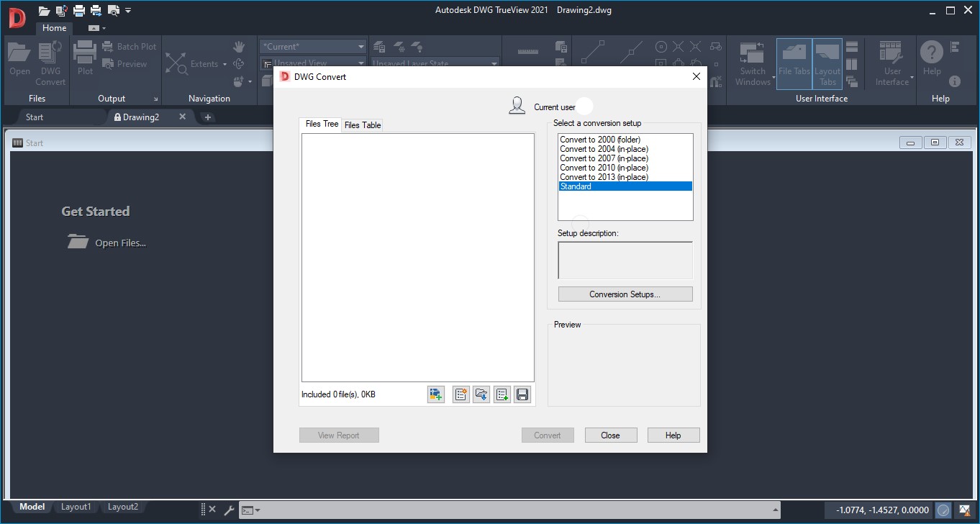The width and height of the screenshot is (980, 524).
Task: Switch to the Files Tree tab
Action: [x=322, y=124]
